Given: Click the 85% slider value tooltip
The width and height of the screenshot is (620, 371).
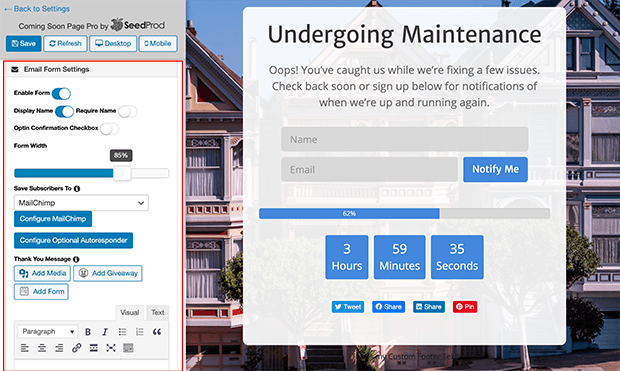Looking at the screenshot, I should click(121, 155).
